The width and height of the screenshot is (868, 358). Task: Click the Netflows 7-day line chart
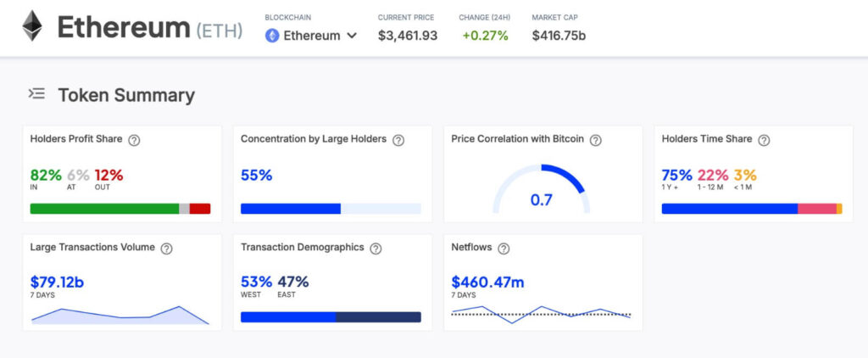coord(542,314)
